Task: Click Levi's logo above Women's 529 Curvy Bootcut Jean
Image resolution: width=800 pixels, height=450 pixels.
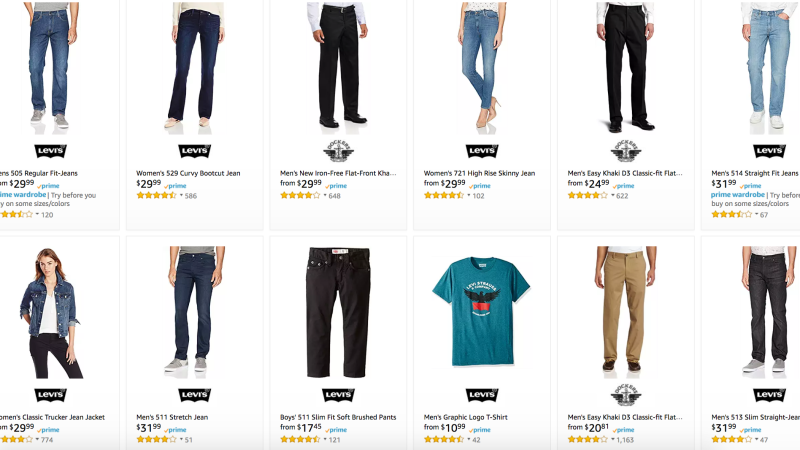Action: pyautogui.click(x=194, y=152)
